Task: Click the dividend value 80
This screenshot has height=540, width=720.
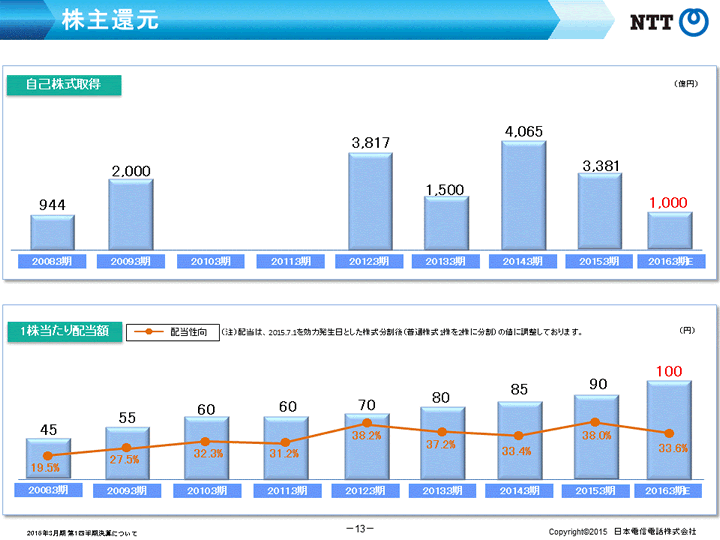Action: pyautogui.click(x=441, y=398)
